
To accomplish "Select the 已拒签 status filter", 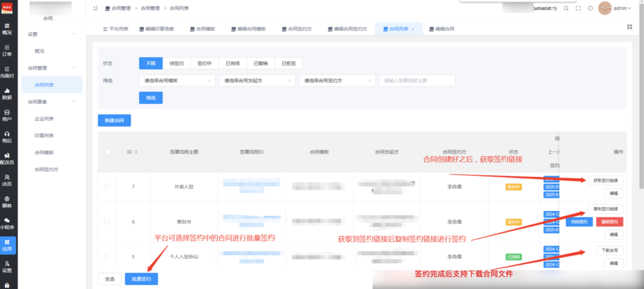I will click(x=288, y=64).
